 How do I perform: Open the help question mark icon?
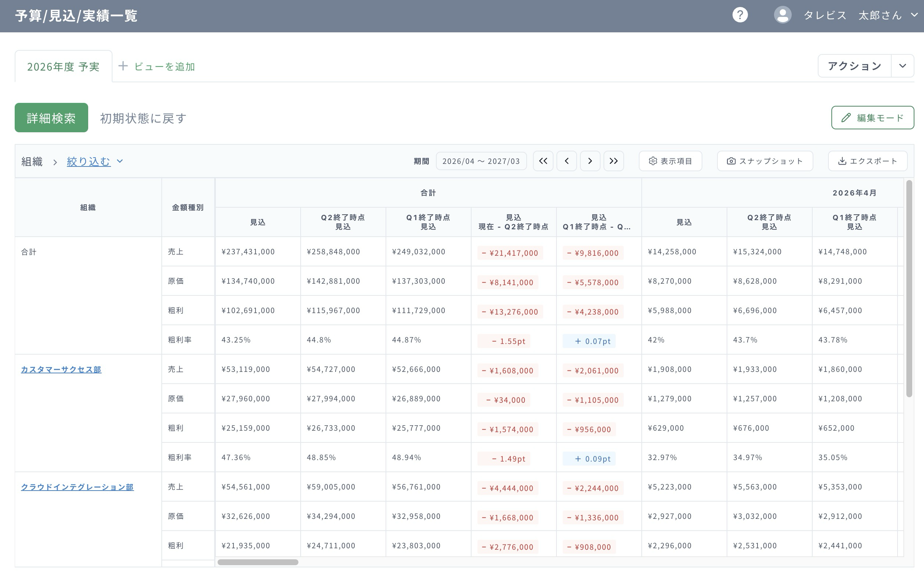740,15
